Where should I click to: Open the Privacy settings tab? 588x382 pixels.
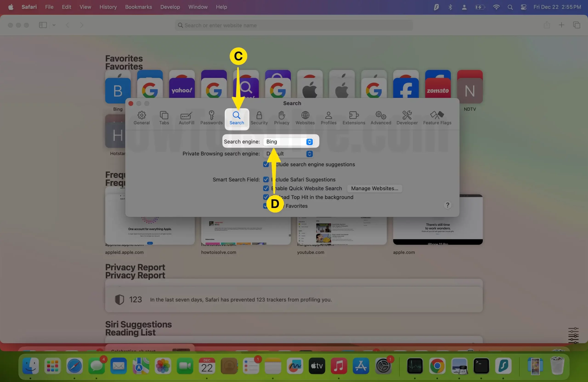click(282, 118)
